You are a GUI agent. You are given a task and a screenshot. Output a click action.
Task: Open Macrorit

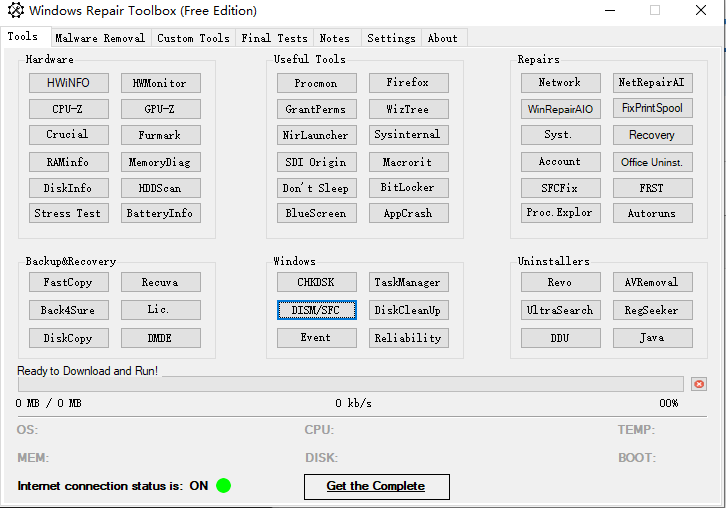(x=409, y=162)
